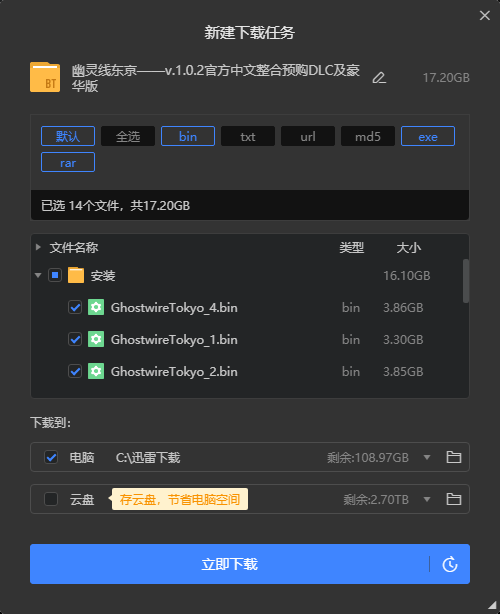500x614 pixels.
Task: Toggle the 安装 folder checkbox
Action: [x=55, y=275]
